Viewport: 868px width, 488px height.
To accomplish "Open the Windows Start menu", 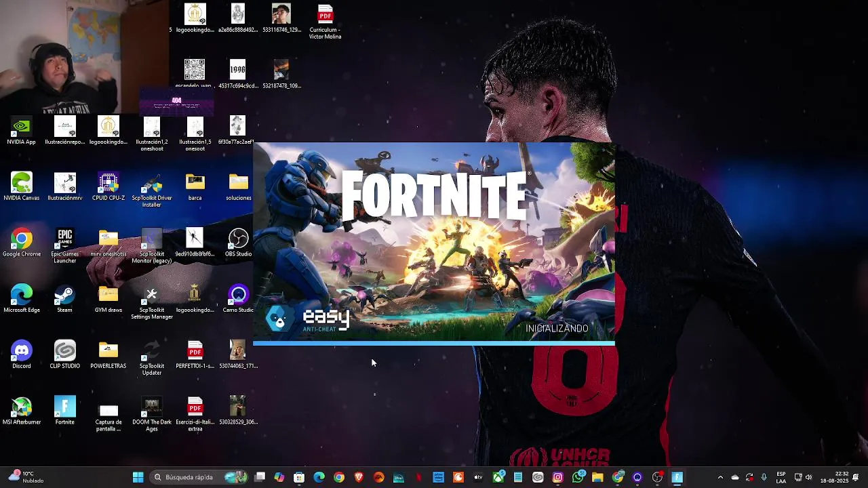I will point(138,477).
